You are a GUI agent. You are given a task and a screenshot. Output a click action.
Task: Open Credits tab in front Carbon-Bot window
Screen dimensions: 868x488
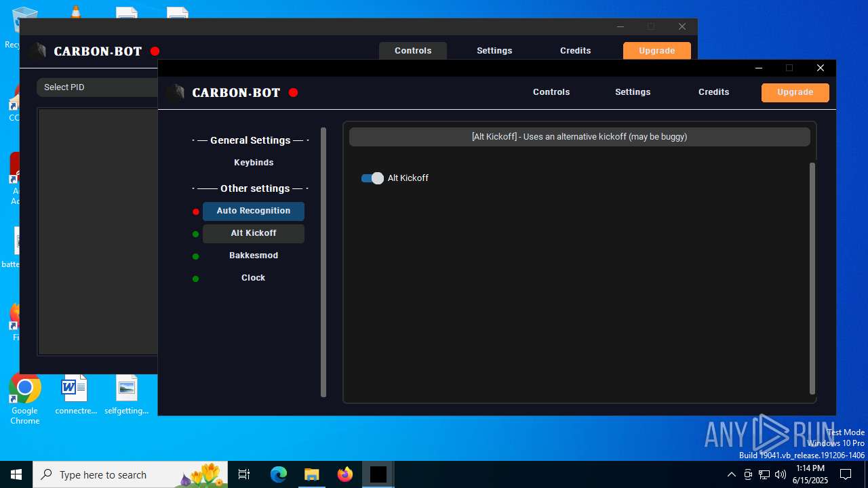coord(714,92)
